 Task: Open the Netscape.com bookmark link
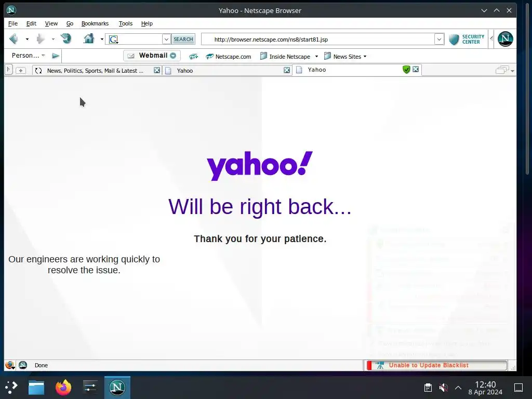coord(229,57)
